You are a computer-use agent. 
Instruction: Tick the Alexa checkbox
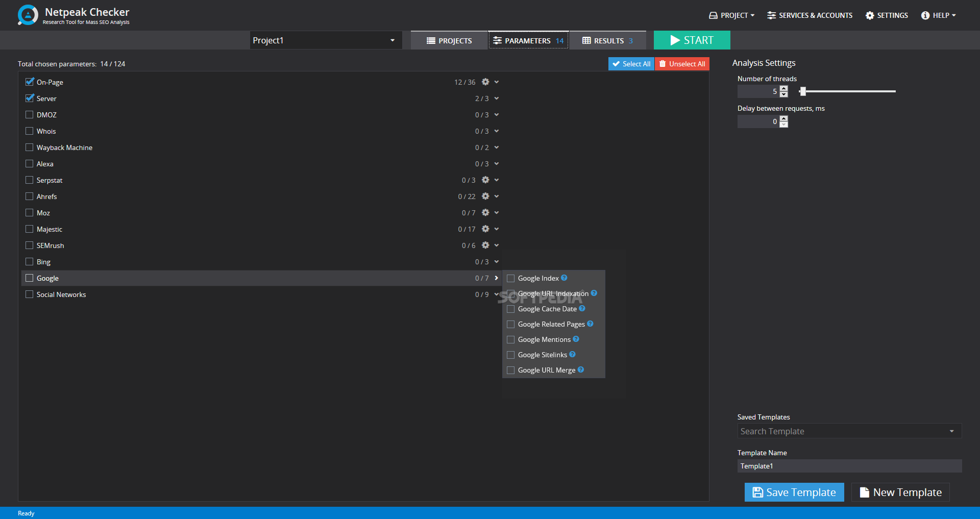pos(30,163)
